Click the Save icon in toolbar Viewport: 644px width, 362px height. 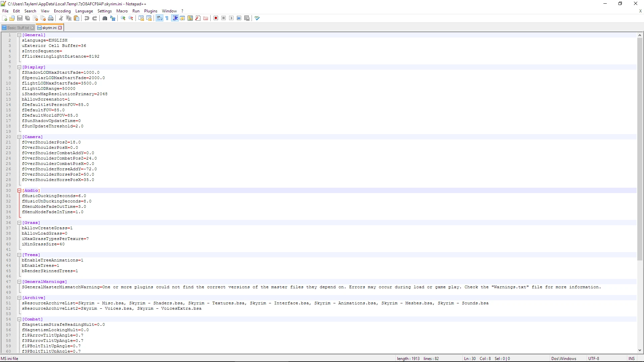click(x=20, y=18)
